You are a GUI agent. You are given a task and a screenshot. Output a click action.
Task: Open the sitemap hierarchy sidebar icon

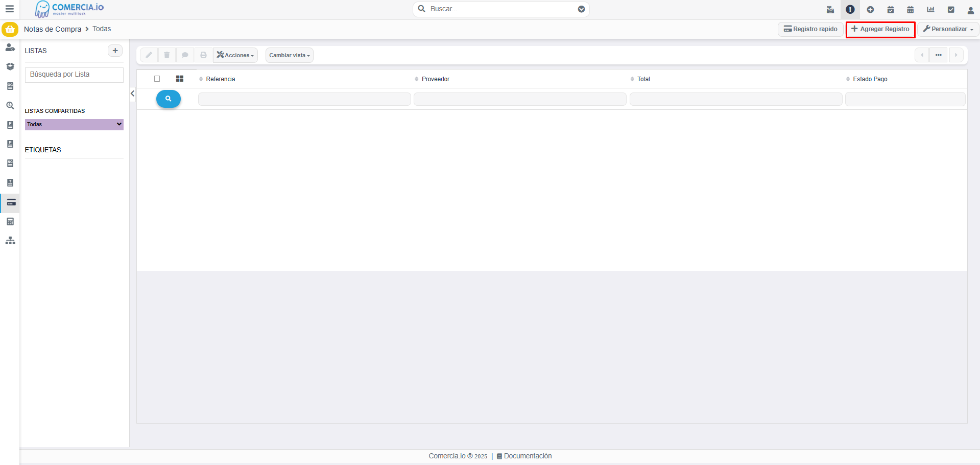pyautogui.click(x=10, y=241)
